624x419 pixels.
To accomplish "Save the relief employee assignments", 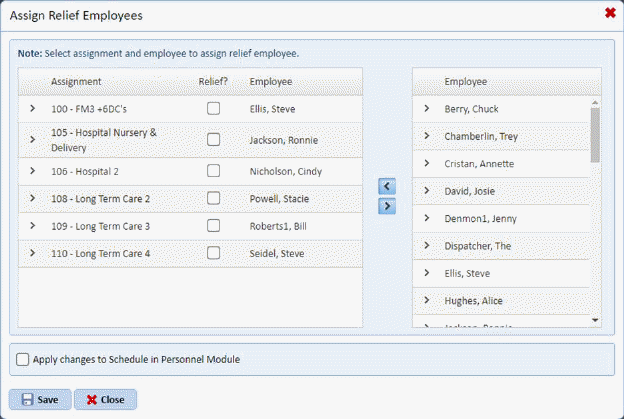I will [x=40, y=399].
